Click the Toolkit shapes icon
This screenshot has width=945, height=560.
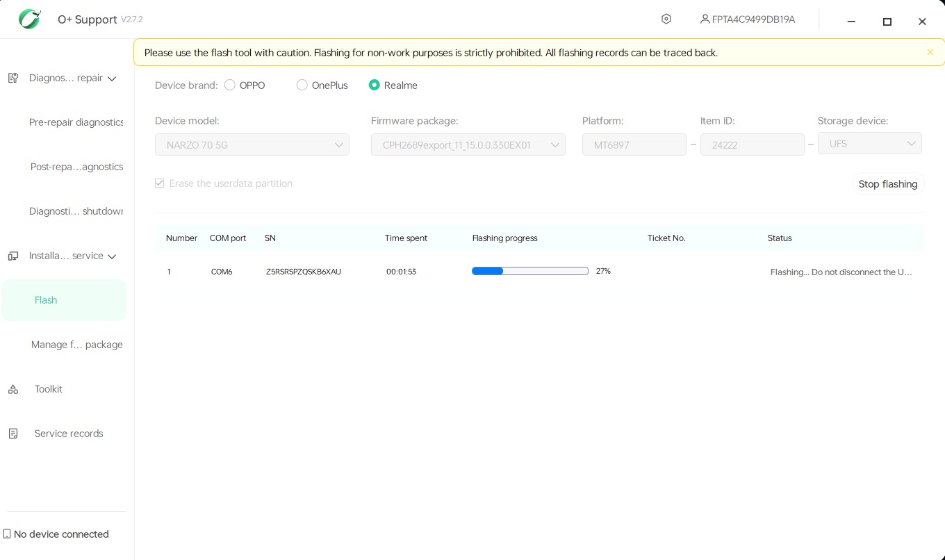[13, 389]
